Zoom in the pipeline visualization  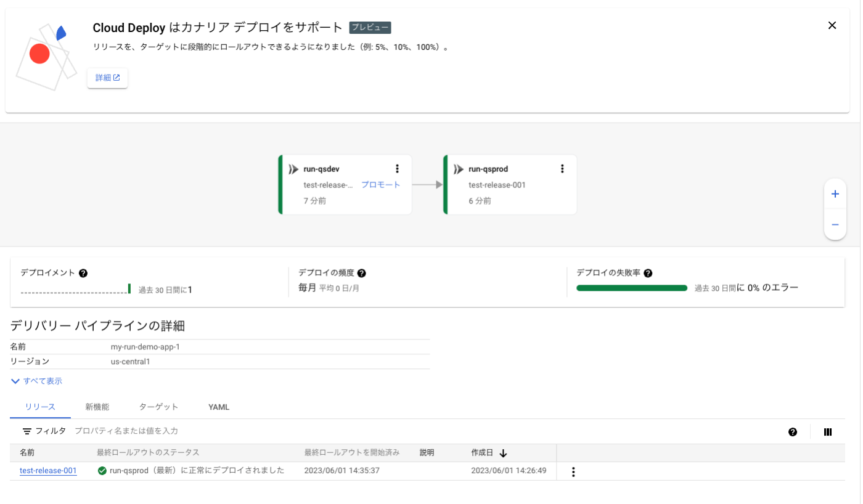click(835, 194)
